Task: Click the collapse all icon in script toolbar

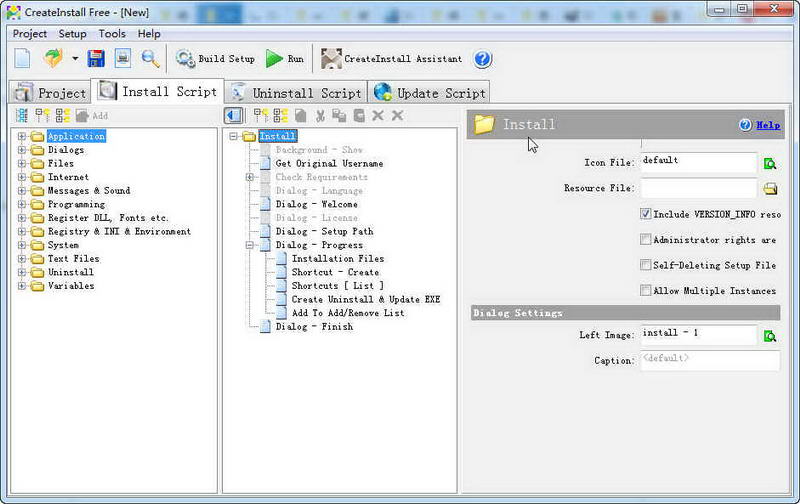Action: point(281,116)
